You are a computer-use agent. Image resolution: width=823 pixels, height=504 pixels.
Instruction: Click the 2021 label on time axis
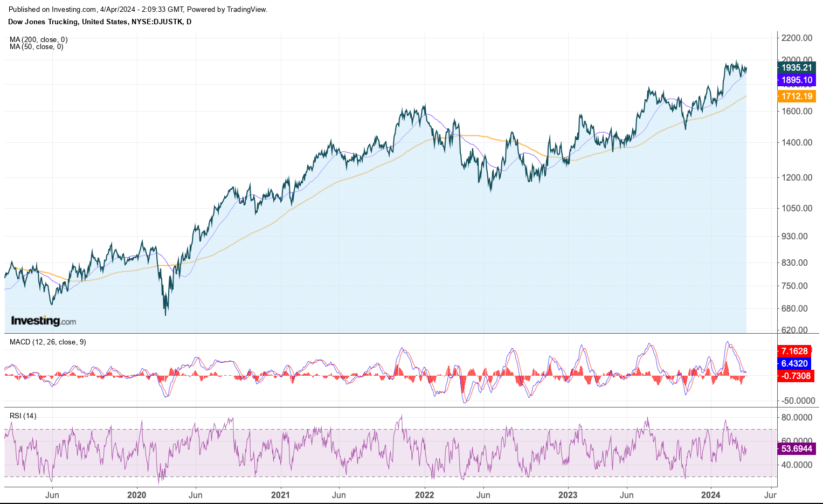coord(280,495)
